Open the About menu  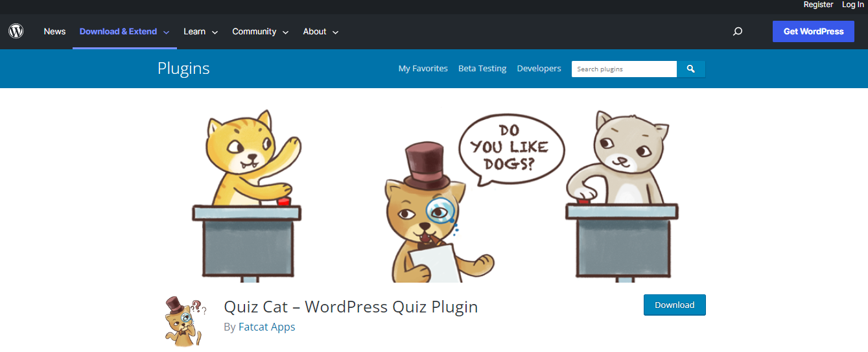coord(314,31)
